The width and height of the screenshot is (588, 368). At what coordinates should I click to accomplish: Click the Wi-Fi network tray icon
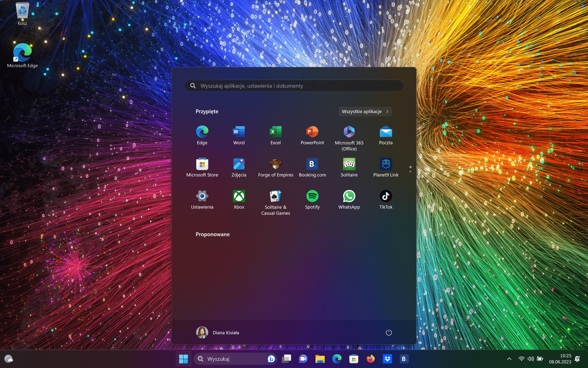(522, 359)
